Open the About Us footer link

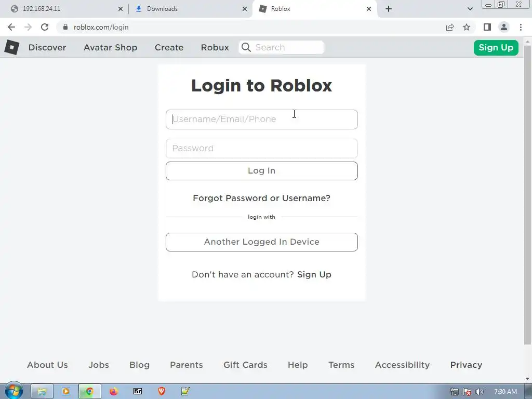(47, 365)
